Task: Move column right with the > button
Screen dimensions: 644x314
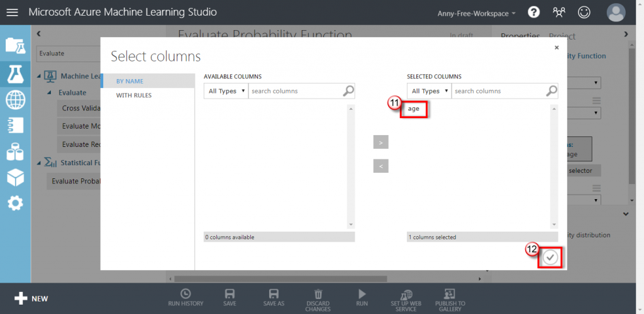Action: pyautogui.click(x=380, y=143)
